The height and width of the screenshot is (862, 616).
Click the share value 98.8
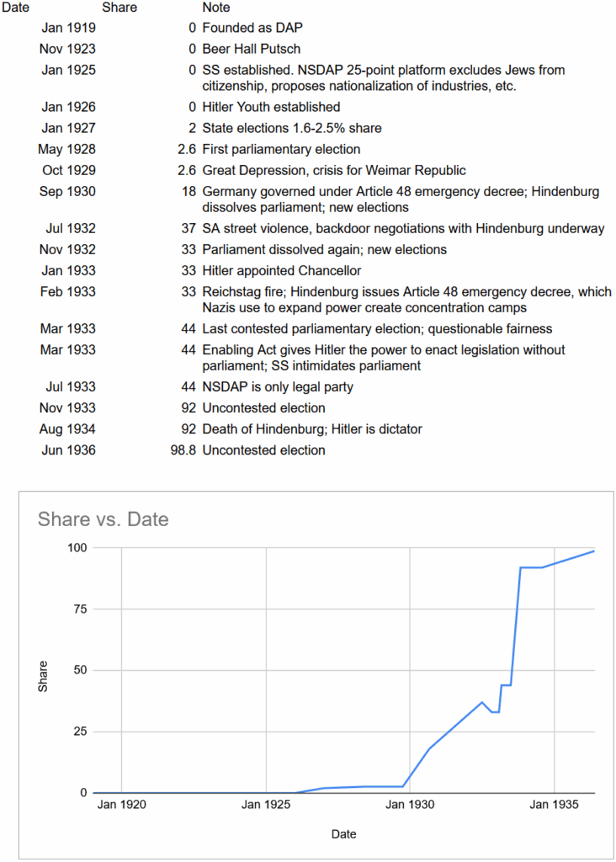click(x=183, y=450)
